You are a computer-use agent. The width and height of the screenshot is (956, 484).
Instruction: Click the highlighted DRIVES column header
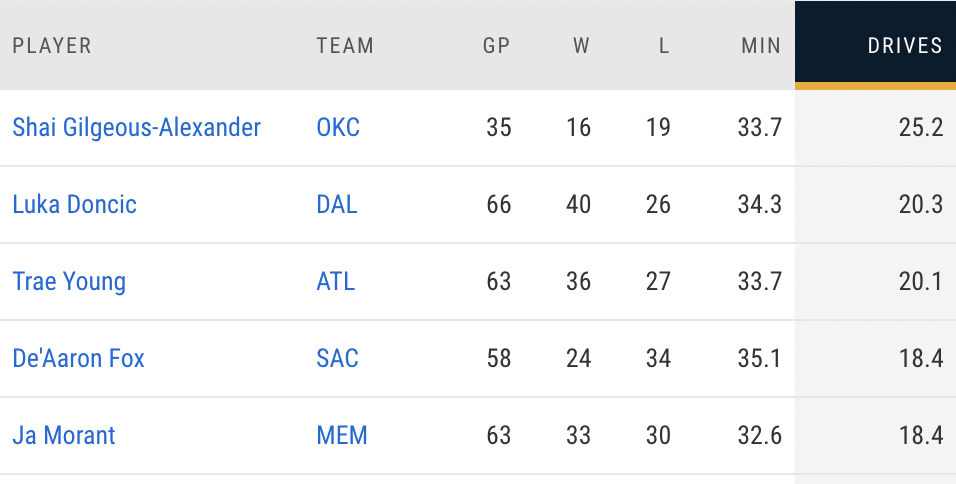coord(905,46)
